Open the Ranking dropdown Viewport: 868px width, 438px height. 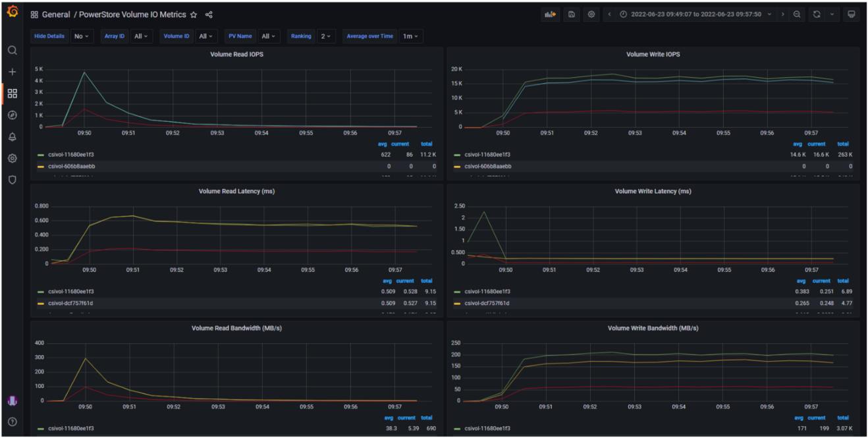click(x=326, y=36)
